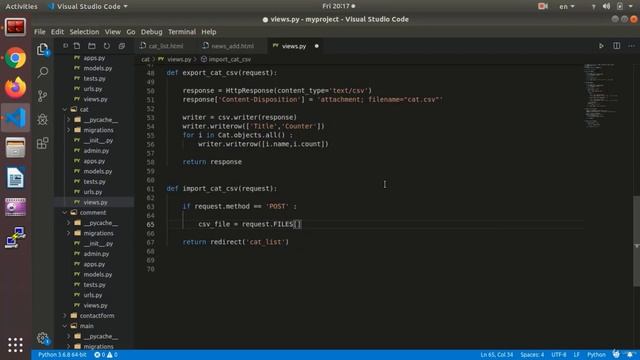Click Spaces: 4 indentation setting
This screenshot has height=360, width=640.
tap(532, 355)
